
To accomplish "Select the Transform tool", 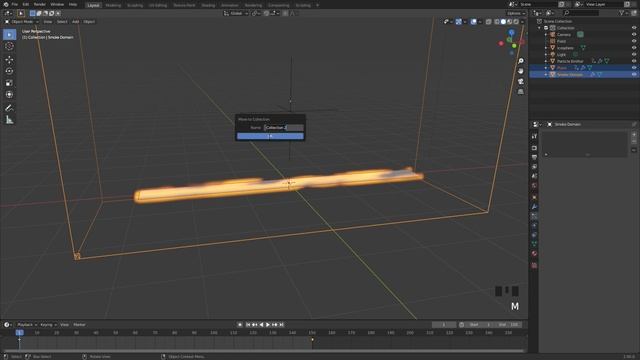I will [x=9, y=94].
